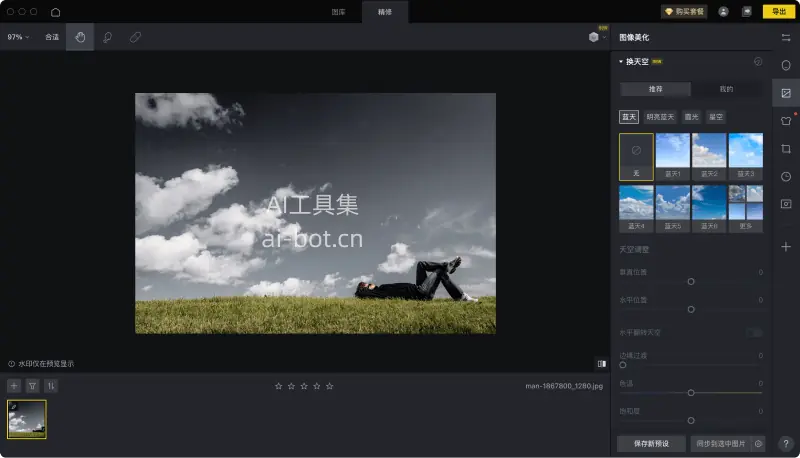Image resolution: width=800 pixels, height=458 pixels.
Task: Select the hand pan tool
Action: point(80,37)
